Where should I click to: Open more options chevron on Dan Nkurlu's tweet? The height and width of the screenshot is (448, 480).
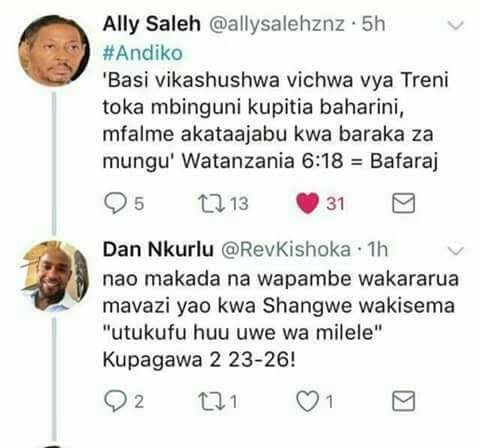coord(455,250)
